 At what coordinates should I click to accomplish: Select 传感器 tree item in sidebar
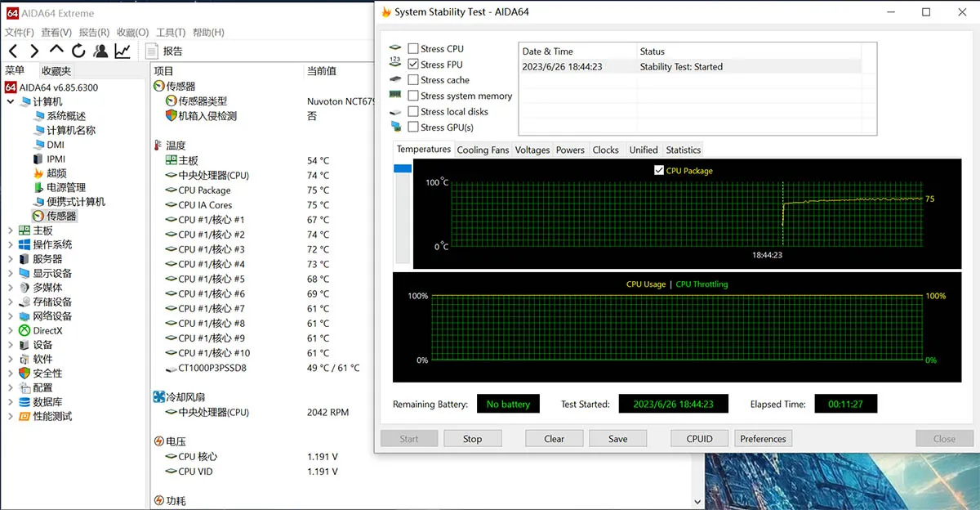click(54, 216)
